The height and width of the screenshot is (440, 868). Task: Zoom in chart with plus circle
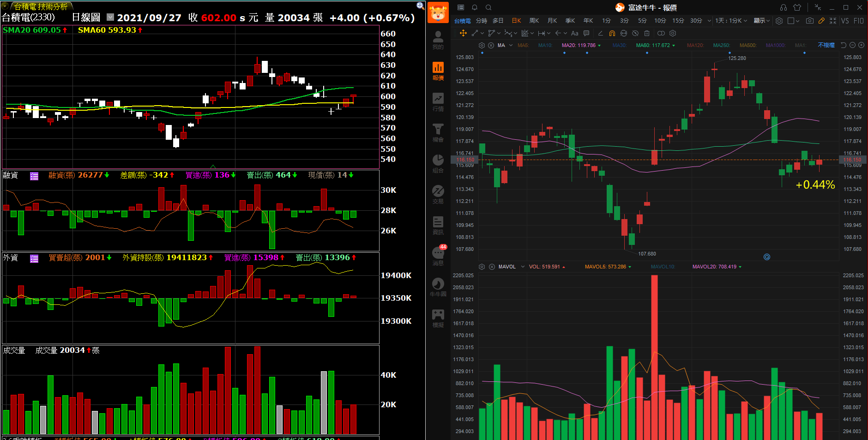point(861,45)
